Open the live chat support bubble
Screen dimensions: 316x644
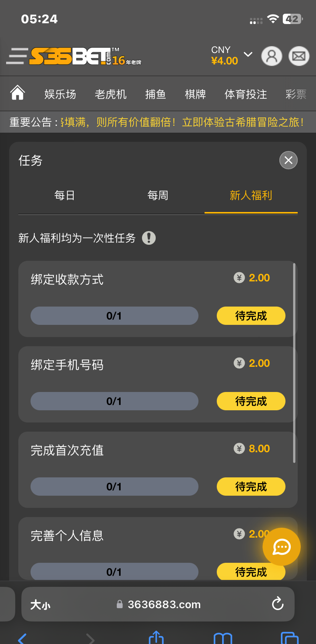point(282,547)
